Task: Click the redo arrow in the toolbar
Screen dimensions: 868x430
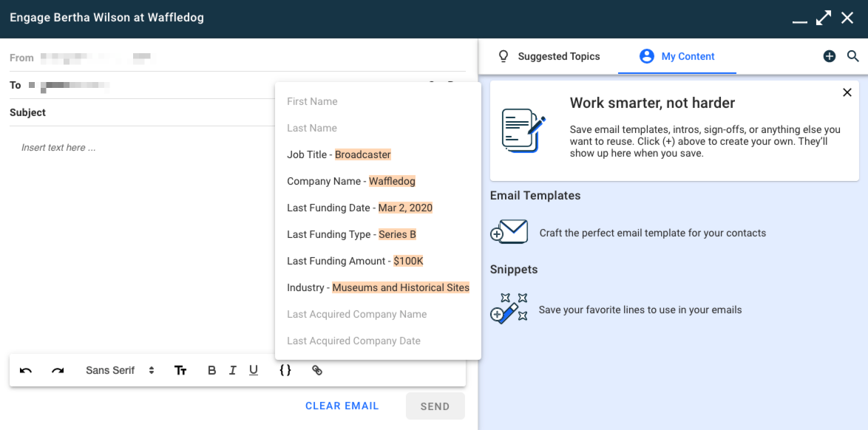Action: click(58, 370)
